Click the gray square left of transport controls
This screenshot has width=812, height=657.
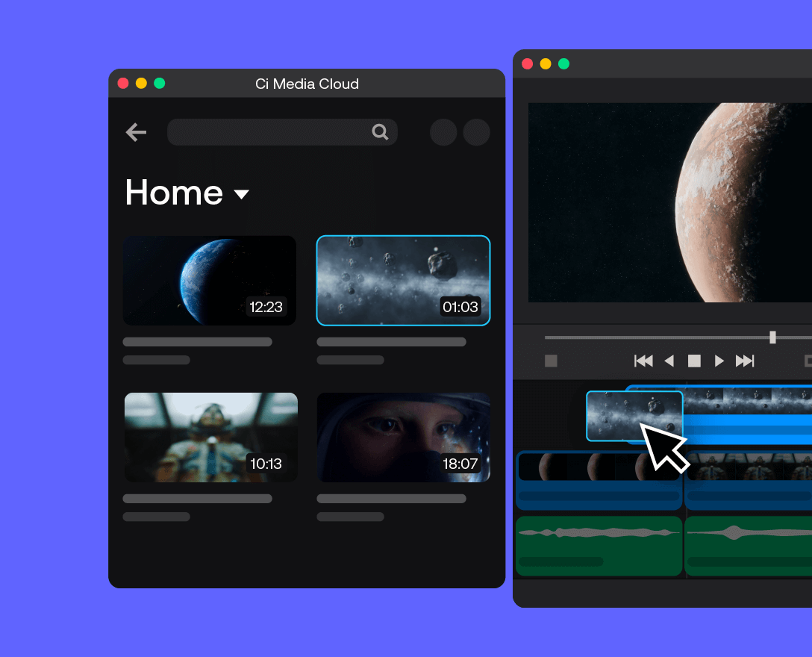tap(551, 361)
